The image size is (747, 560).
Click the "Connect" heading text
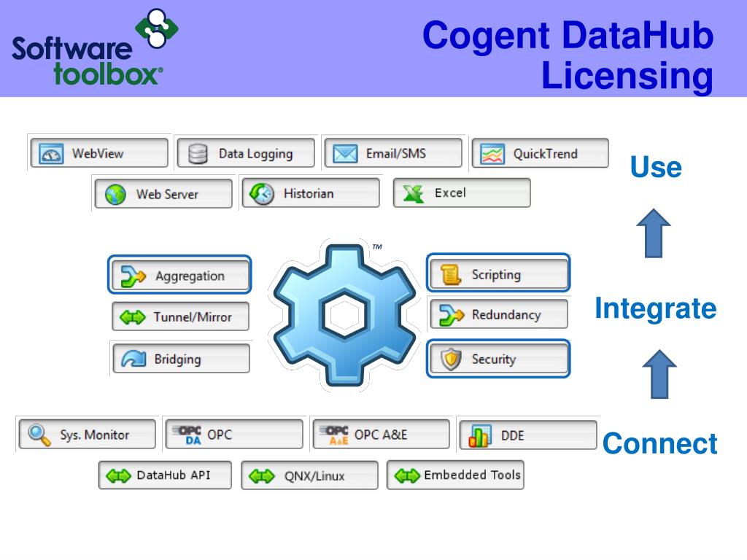pyautogui.click(x=659, y=443)
